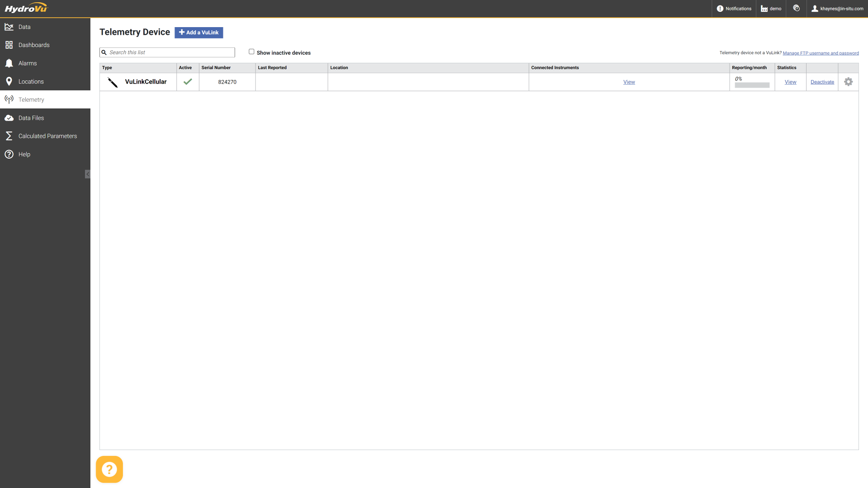Image resolution: width=868 pixels, height=488 pixels.
Task: Open the khaynes@in-situ.com user menu
Action: coord(837,9)
